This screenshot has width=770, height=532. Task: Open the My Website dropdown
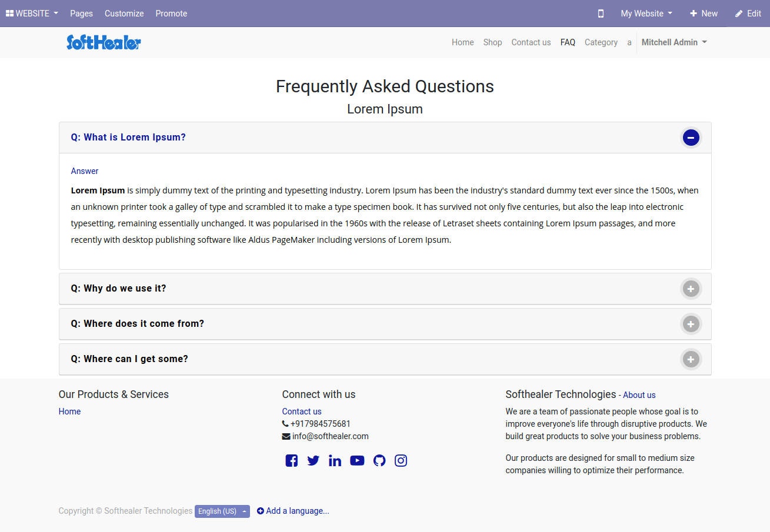pos(646,14)
